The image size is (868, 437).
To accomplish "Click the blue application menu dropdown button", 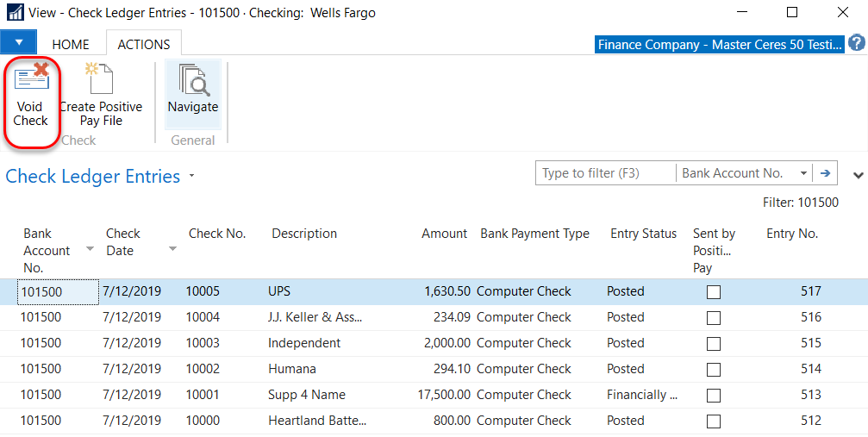I will coord(18,42).
